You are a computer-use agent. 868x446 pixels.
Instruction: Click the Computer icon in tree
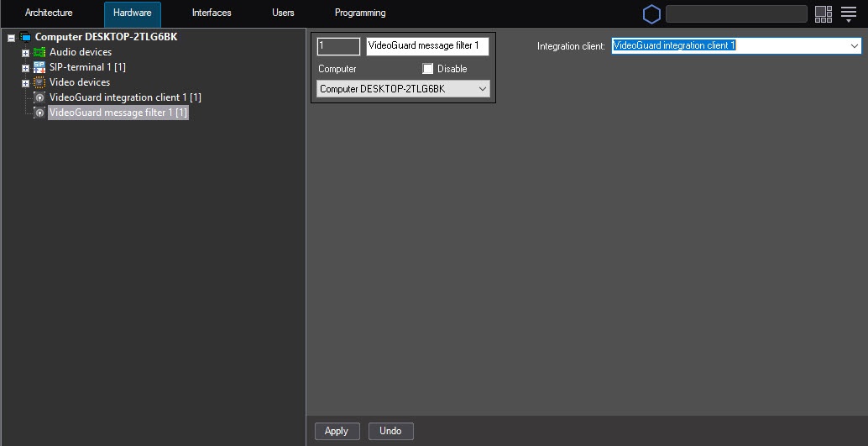click(x=25, y=37)
